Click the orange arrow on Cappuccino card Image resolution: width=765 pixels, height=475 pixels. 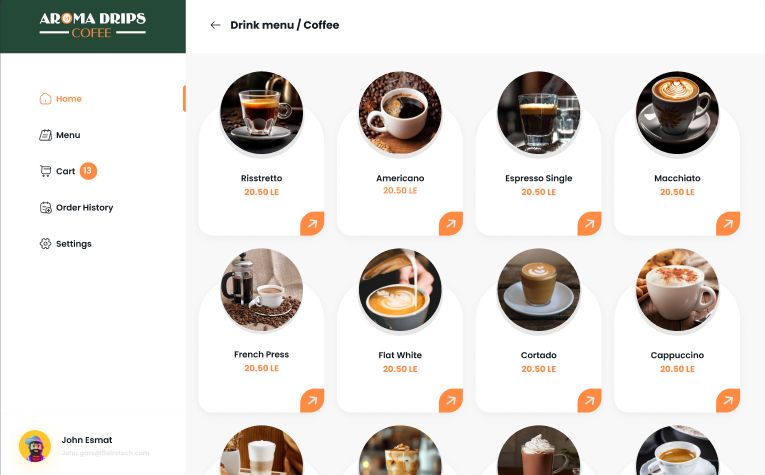728,400
